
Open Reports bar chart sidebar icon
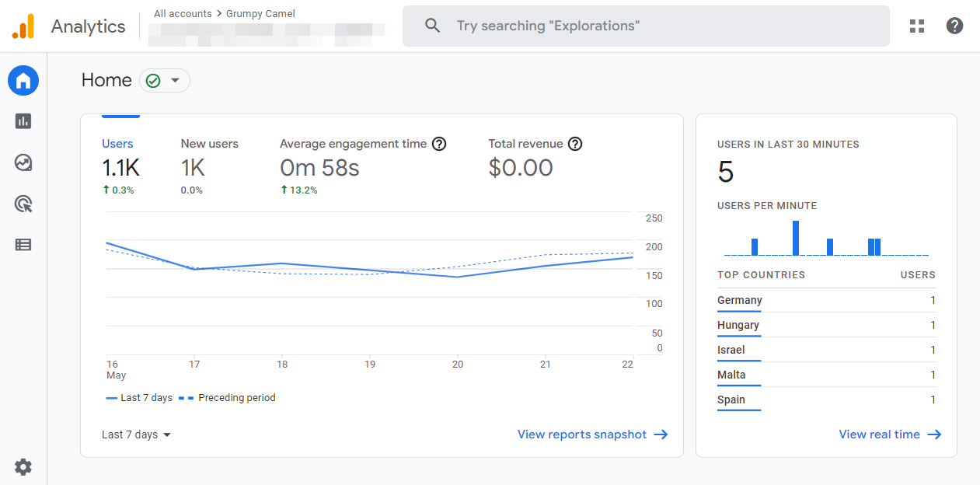[23, 121]
